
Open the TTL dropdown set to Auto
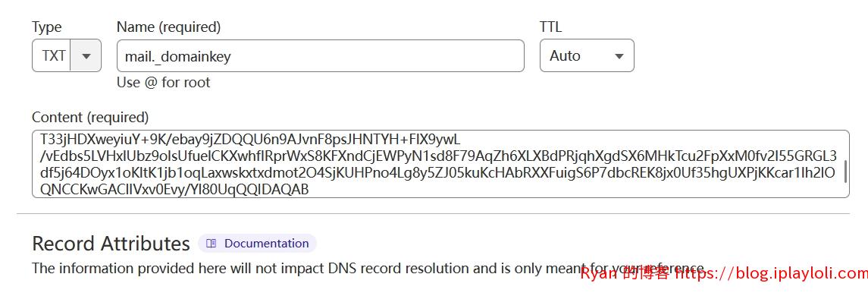coord(587,55)
